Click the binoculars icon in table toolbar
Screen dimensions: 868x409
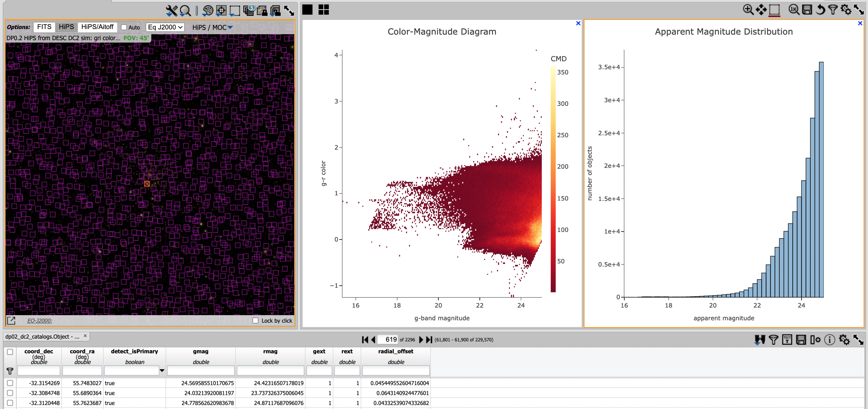(760, 340)
